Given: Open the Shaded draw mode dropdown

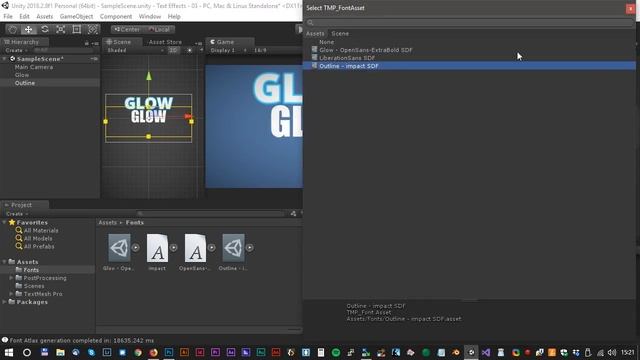Looking at the screenshot, I should click(135, 50).
